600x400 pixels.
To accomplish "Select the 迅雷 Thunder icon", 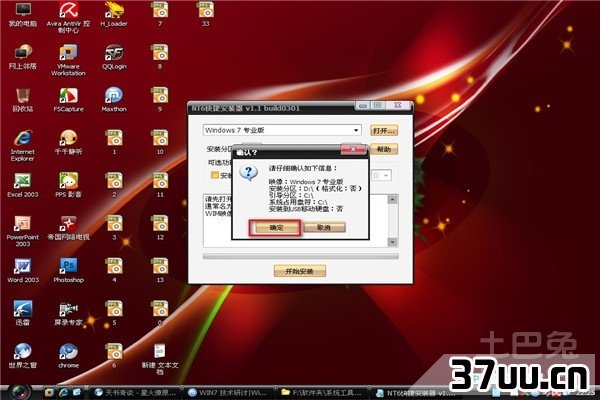I will click(x=23, y=313).
